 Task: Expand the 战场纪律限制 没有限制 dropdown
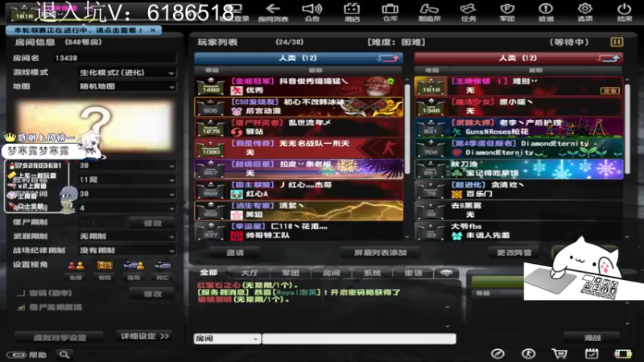point(127,250)
